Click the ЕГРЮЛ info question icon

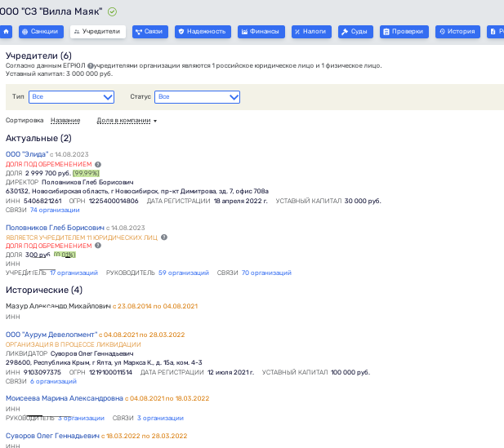90,66
